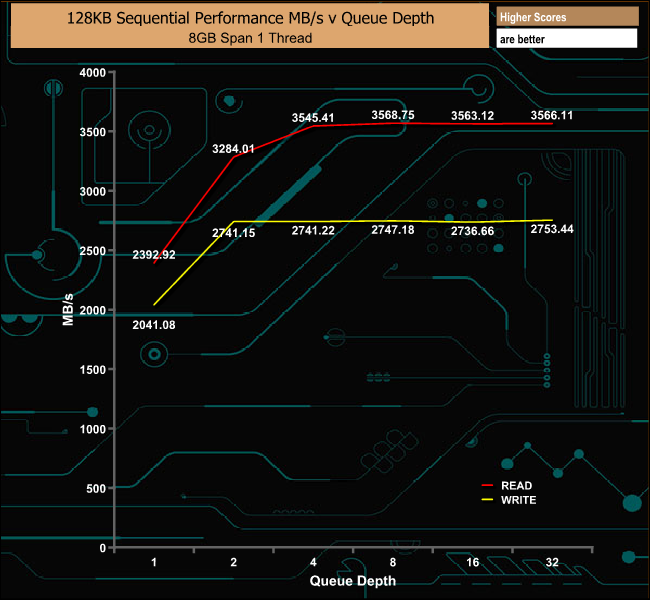Select read data label 3545.41
650x600 pixels.
(x=313, y=118)
